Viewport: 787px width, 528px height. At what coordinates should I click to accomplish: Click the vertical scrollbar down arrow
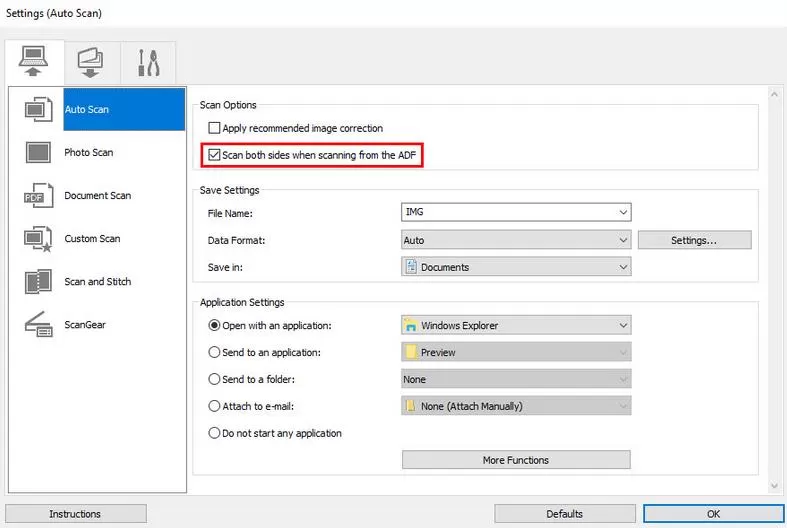coord(776,485)
